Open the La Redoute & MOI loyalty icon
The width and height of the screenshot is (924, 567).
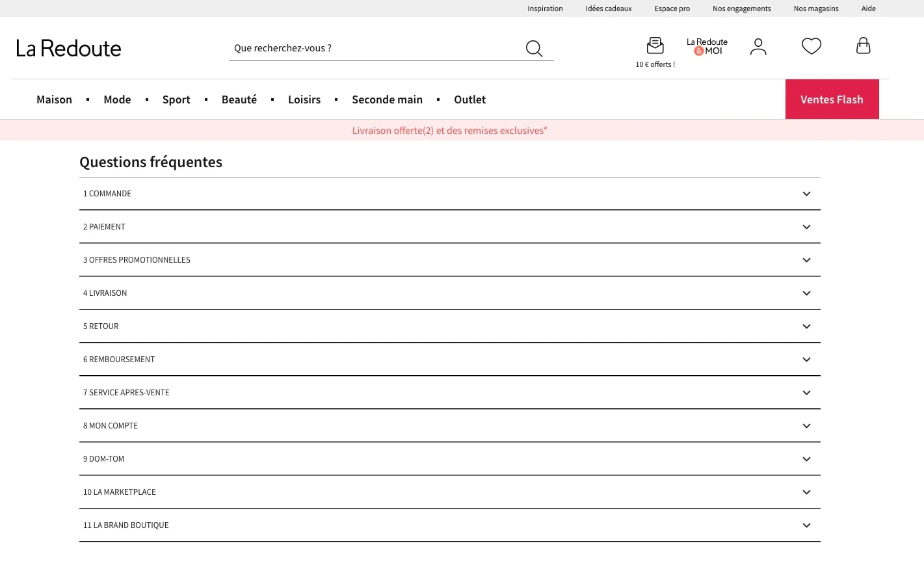707,46
